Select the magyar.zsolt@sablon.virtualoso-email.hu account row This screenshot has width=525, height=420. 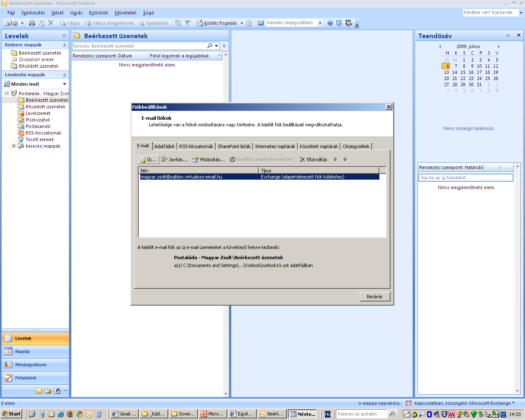(x=259, y=177)
